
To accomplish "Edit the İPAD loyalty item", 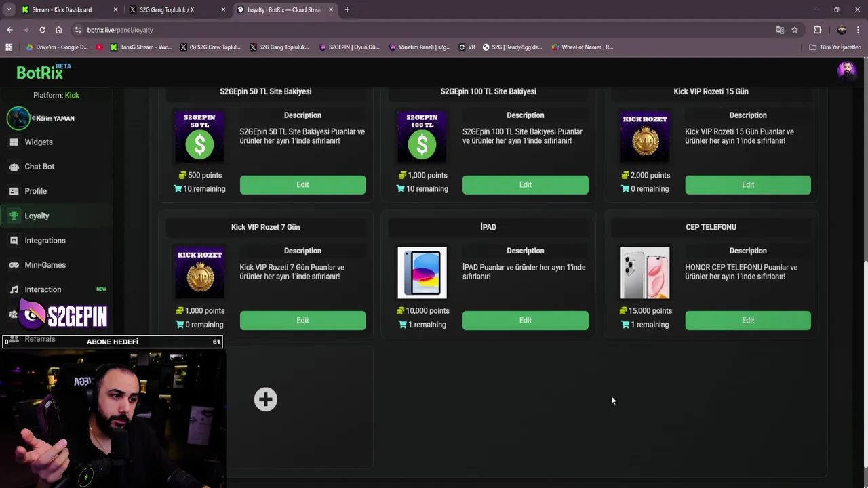I will 525,320.
